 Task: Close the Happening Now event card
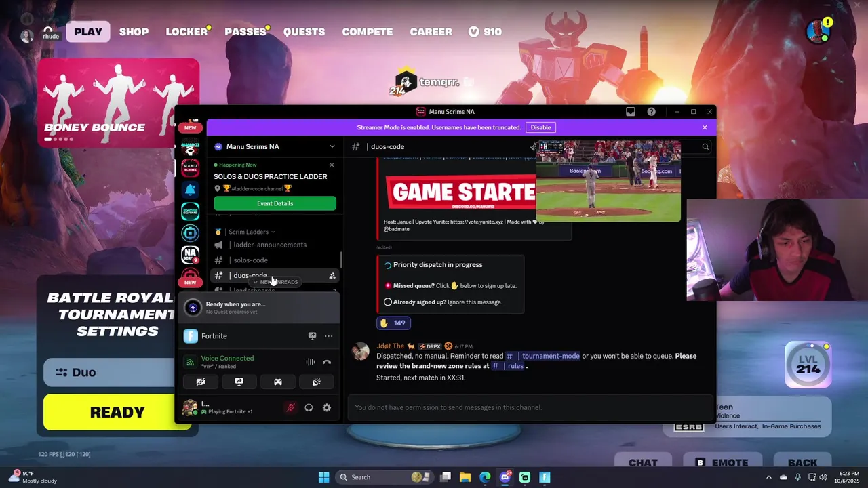click(332, 165)
